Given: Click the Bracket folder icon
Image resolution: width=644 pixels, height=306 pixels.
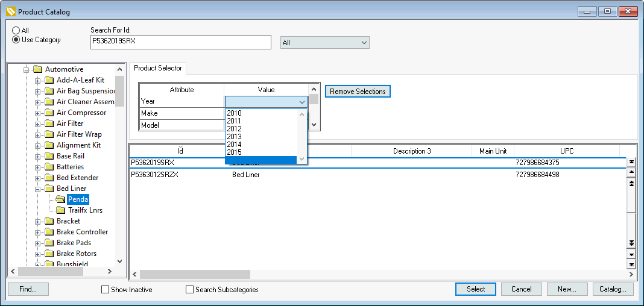Looking at the screenshot, I should coord(49,221).
